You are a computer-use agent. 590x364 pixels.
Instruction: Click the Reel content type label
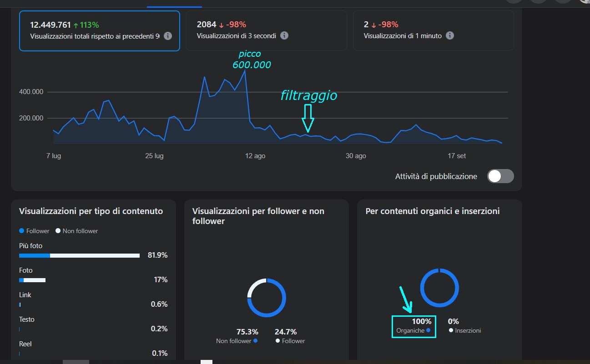point(25,344)
